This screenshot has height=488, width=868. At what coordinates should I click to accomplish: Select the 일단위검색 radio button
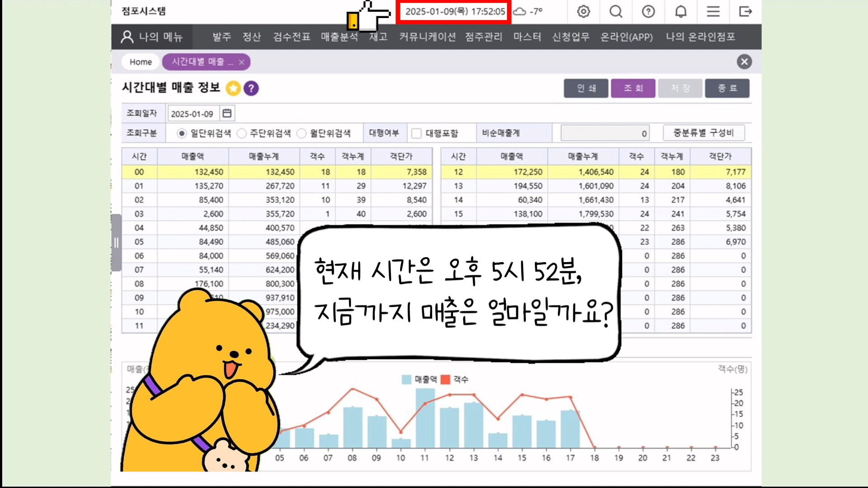[x=182, y=133]
